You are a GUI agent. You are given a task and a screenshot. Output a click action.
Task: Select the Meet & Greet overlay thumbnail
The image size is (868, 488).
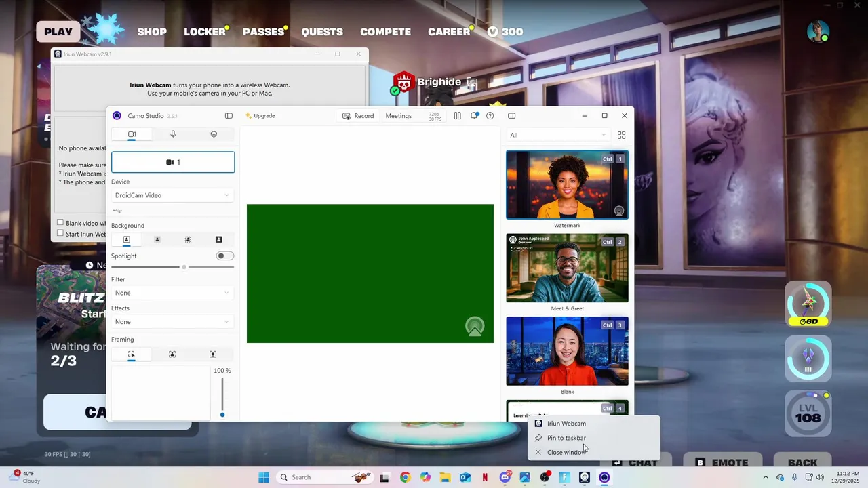(x=568, y=268)
